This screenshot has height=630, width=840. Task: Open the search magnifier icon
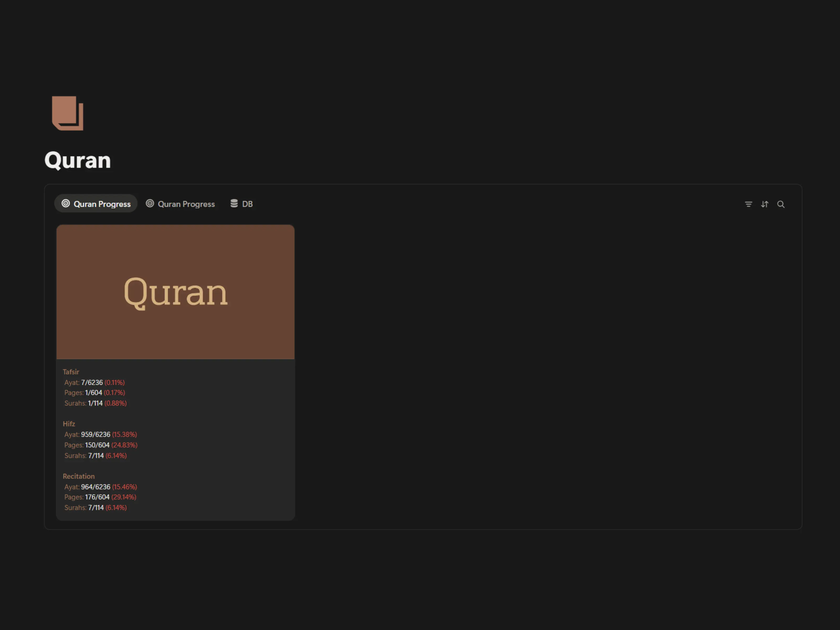coord(780,204)
